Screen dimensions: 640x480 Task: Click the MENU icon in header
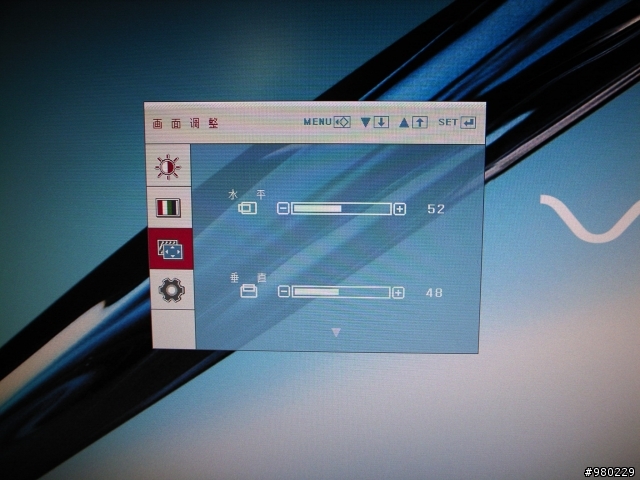(x=342, y=122)
